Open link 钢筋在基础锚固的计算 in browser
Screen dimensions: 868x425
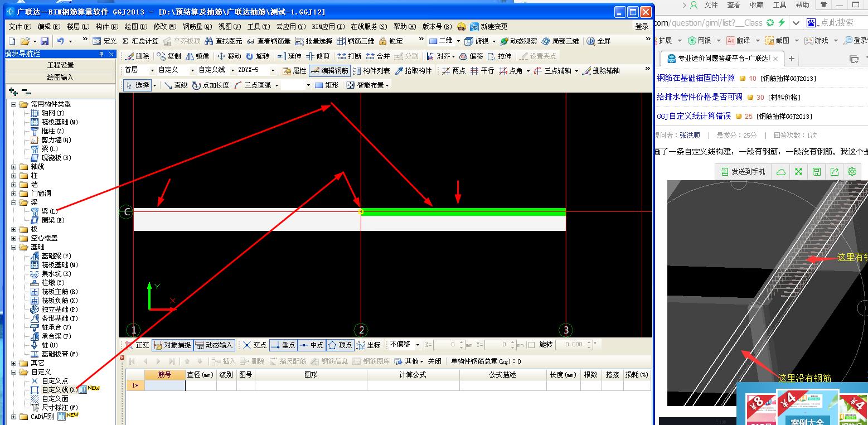696,78
